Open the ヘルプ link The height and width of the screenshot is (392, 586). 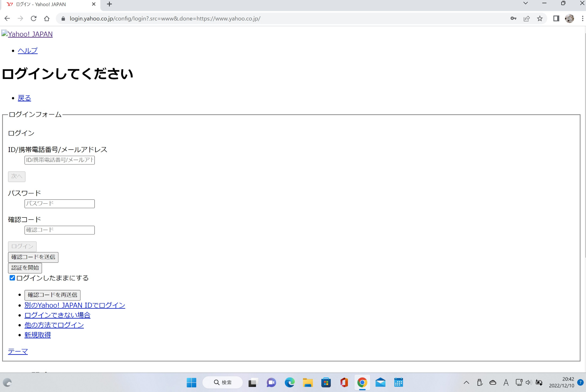pyautogui.click(x=28, y=50)
